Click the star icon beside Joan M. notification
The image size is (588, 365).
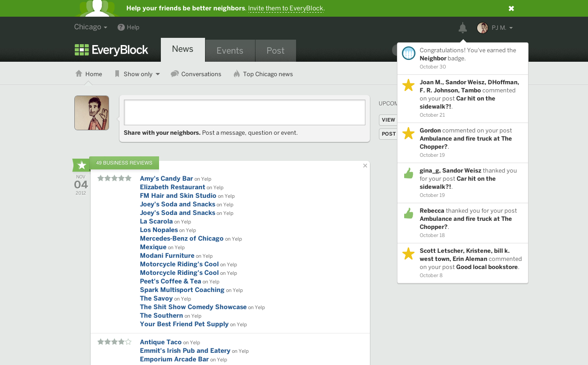(x=408, y=85)
